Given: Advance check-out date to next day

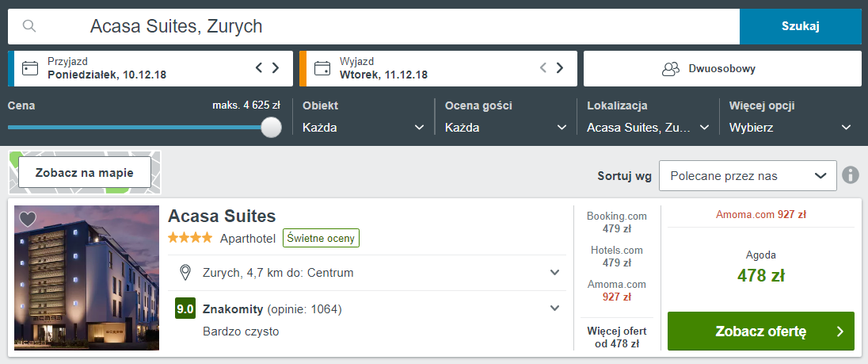Looking at the screenshot, I should pyautogui.click(x=560, y=68).
